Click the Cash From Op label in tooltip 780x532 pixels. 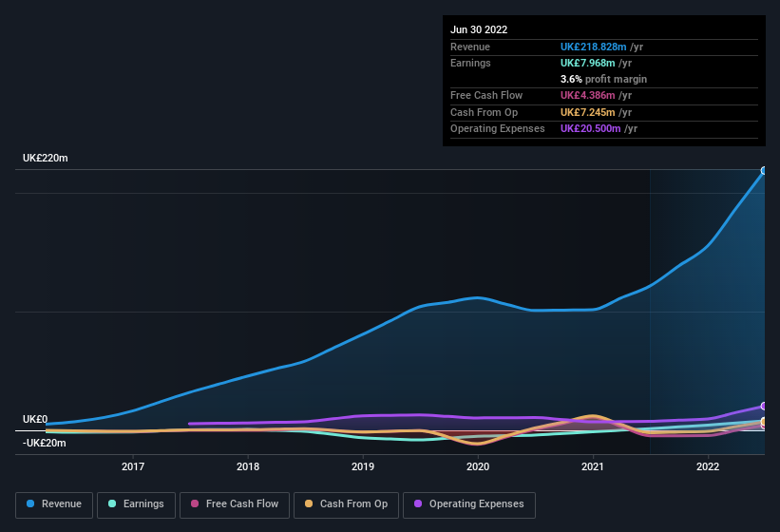tap(484, 112)
